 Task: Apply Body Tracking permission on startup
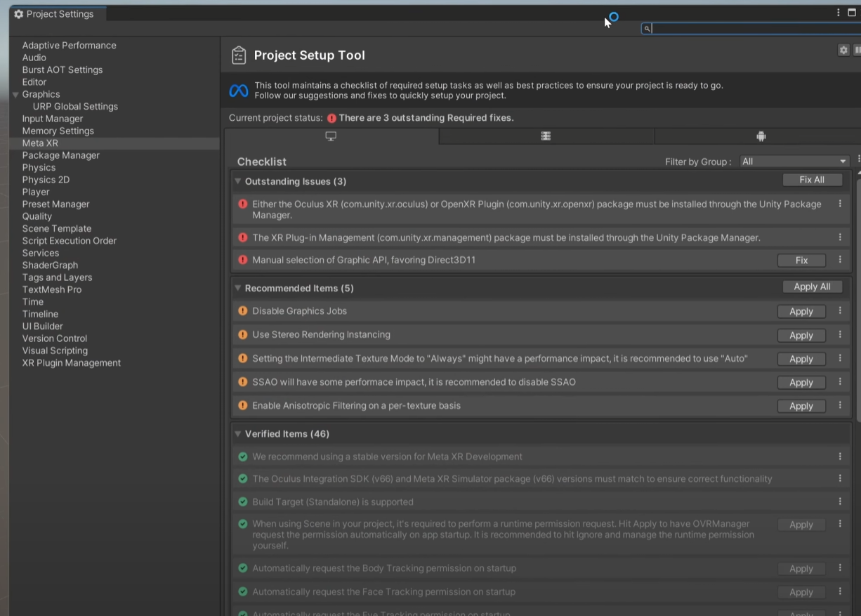tap(801, 569)
